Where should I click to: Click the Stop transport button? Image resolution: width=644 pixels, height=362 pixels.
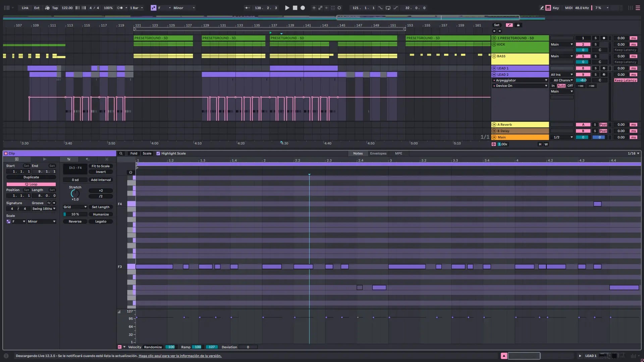295,8
